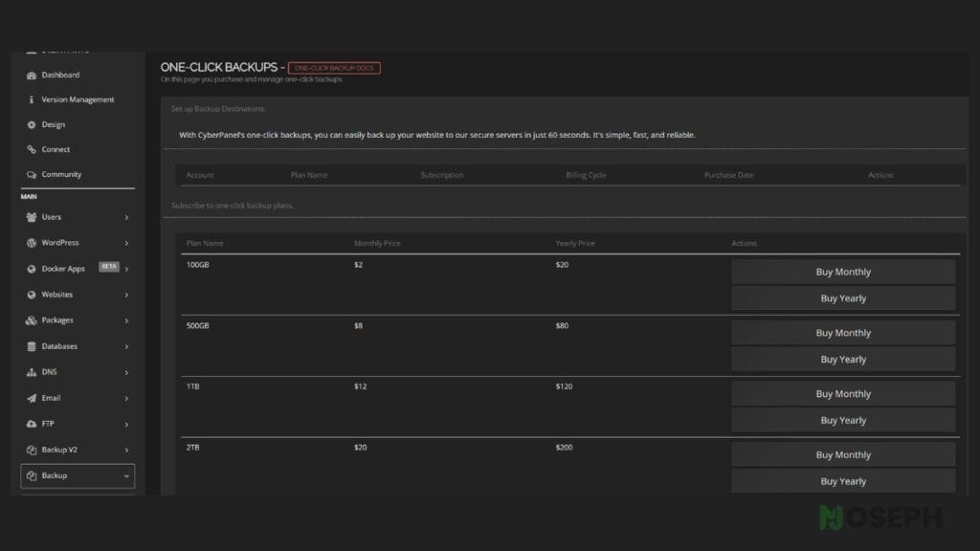This screenshot has height=551, width=980.
Task: Expand the DNS submenu arrow
Action: tap(126, 372)
